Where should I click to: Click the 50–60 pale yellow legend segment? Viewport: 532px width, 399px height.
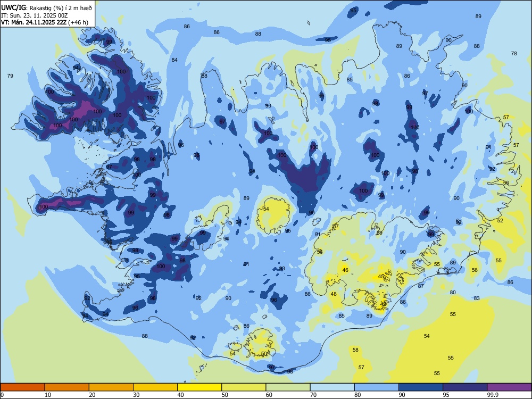(x=244, y=387)
